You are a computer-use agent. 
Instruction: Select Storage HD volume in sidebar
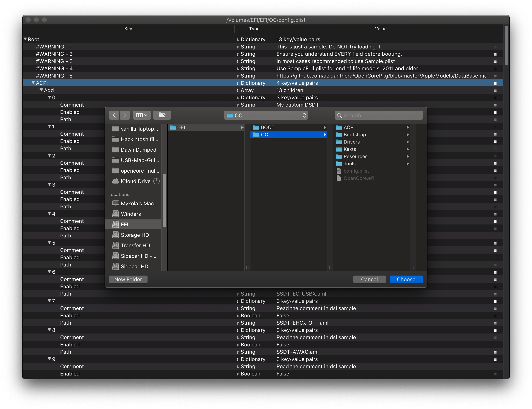[135, 235]
